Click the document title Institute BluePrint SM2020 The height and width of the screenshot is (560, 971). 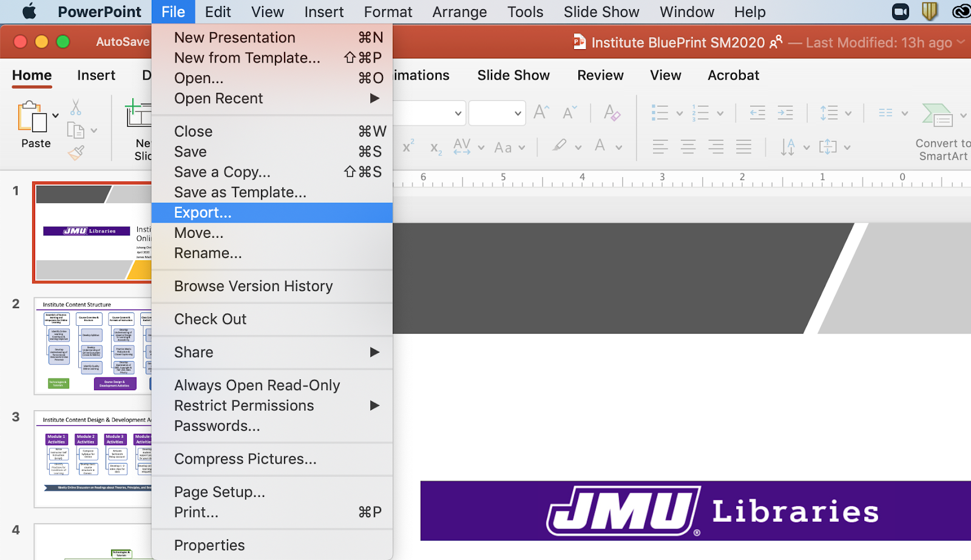(678, 42)
